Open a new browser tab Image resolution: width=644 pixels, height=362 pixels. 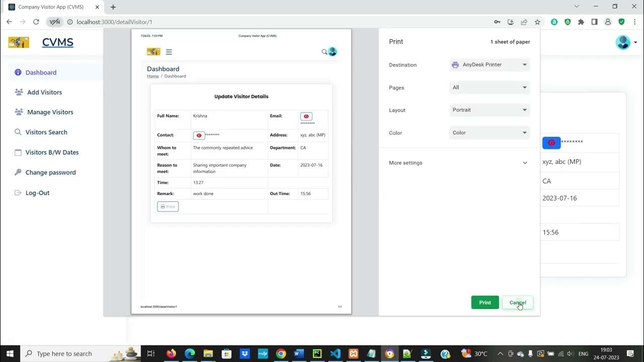pos(113,7)
